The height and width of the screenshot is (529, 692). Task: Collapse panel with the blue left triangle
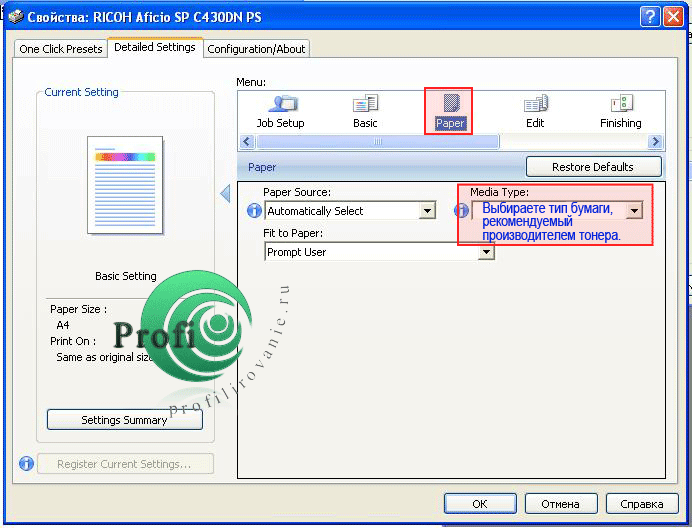[x=225, y=194]
